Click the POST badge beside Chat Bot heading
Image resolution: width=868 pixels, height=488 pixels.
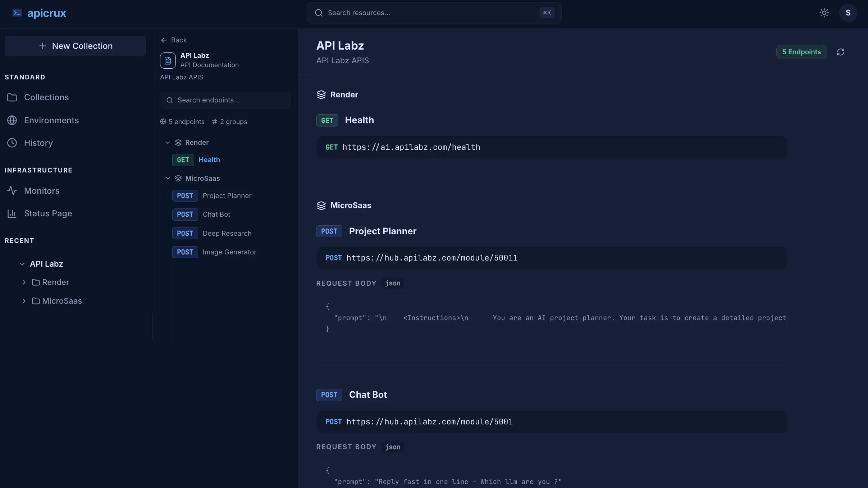point(329,395)
